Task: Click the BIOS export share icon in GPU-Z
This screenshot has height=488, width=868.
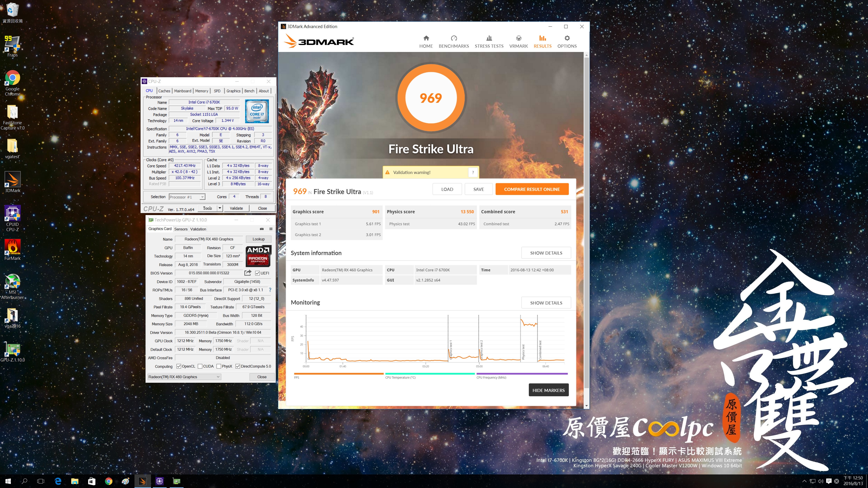Action: tap(248, 273)
